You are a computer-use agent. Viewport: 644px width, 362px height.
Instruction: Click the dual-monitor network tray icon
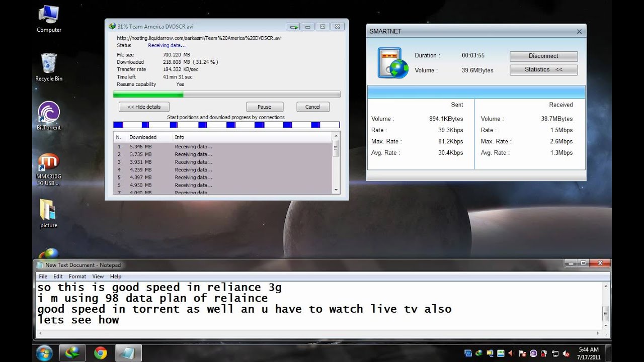coord(490,353)
